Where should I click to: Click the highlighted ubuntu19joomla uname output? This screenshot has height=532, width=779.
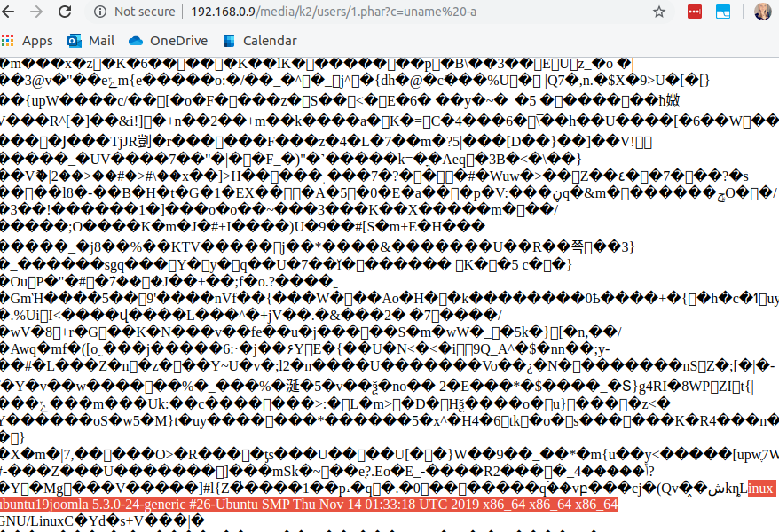click(309, 505)
